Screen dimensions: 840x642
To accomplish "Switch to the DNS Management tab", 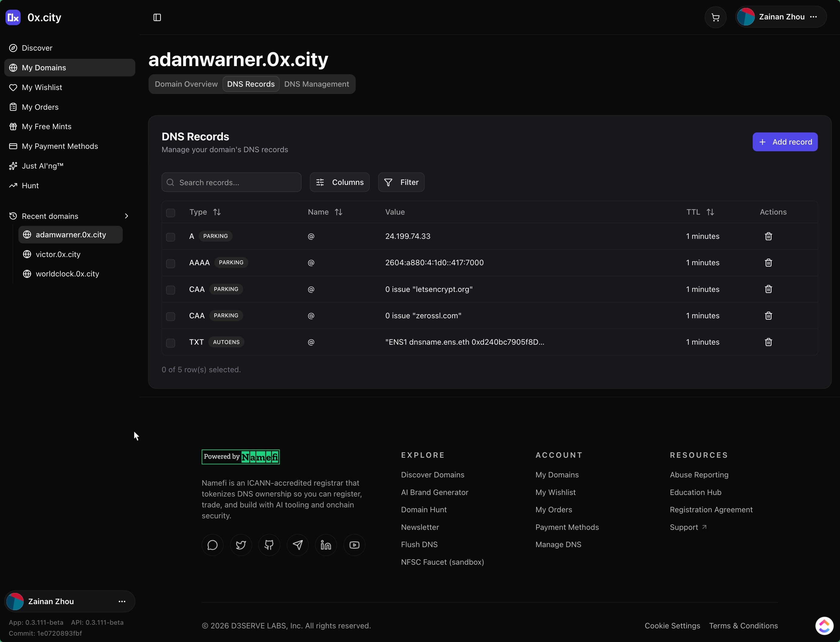I will (316, 84).
